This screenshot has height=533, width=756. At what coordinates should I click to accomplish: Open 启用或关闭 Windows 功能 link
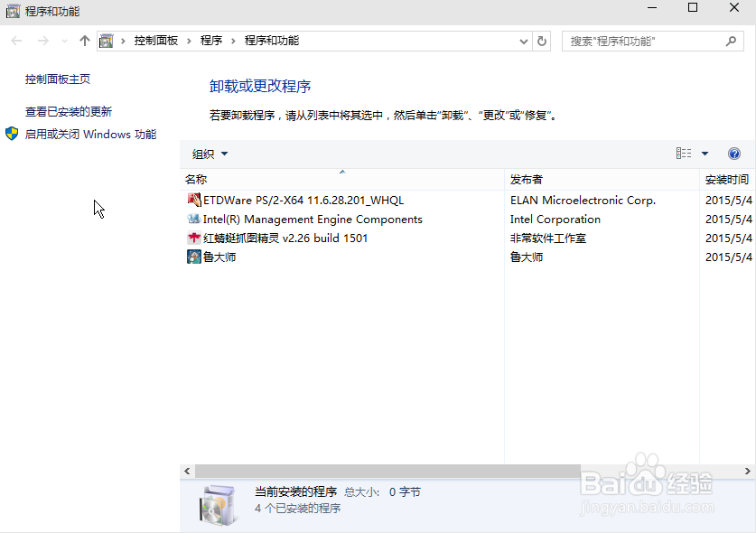coord(90,134)
